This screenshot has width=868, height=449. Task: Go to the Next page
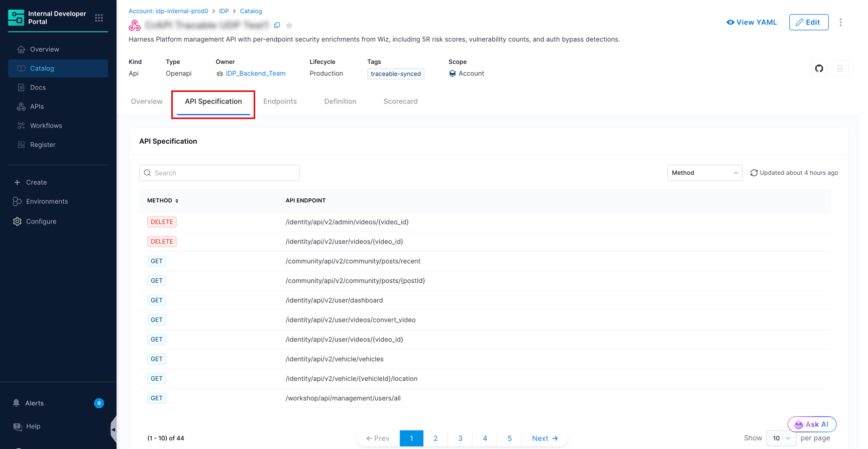click(x=545, y=438)
